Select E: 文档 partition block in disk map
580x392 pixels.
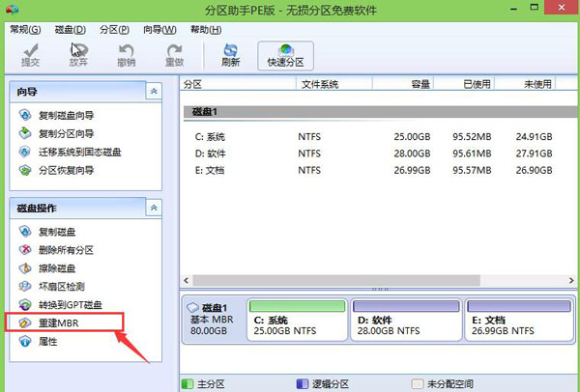click(x=518, y=320)
